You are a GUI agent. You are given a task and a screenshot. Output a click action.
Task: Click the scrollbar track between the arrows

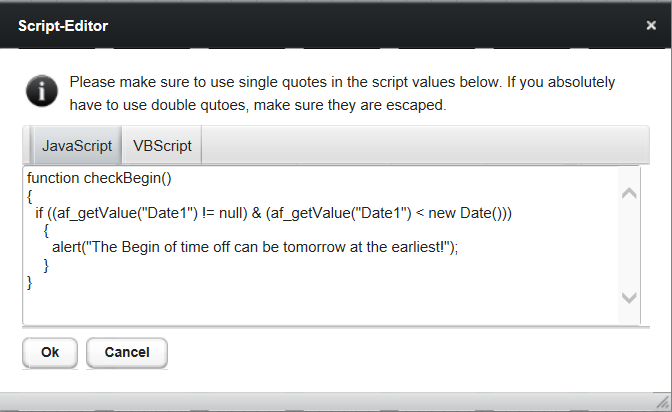point(629,245)
